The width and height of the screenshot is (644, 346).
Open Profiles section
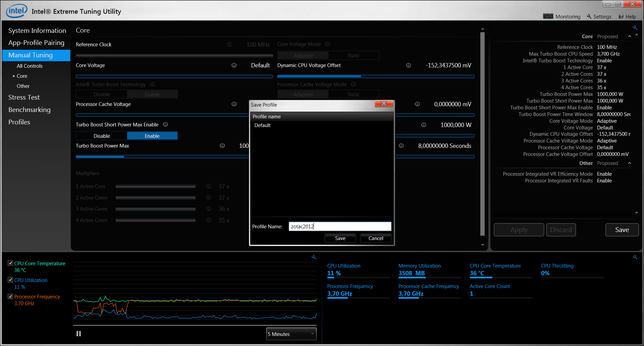coord(19,122)
